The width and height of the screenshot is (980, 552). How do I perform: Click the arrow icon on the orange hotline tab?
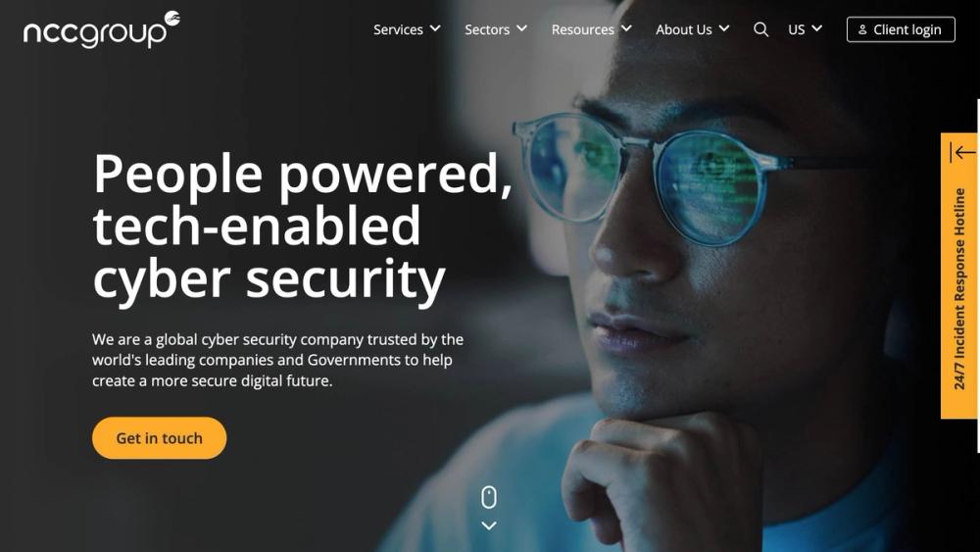[x=962, y=152]
